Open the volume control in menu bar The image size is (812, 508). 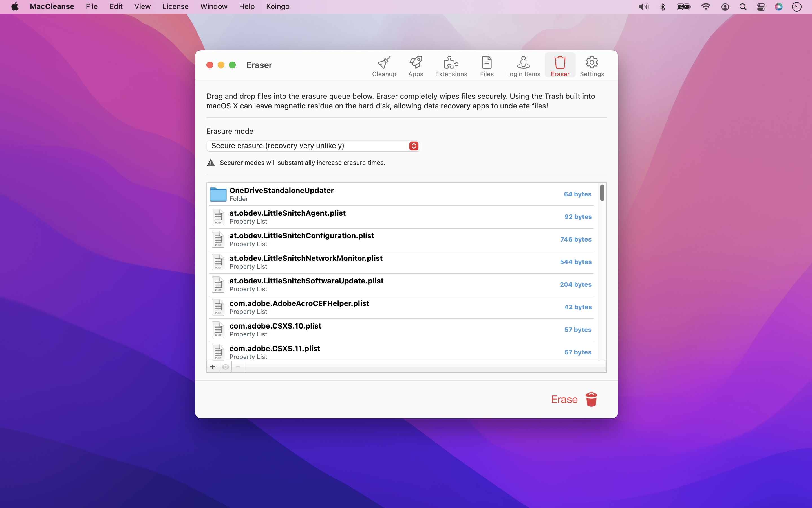click(x=643, y=7)
